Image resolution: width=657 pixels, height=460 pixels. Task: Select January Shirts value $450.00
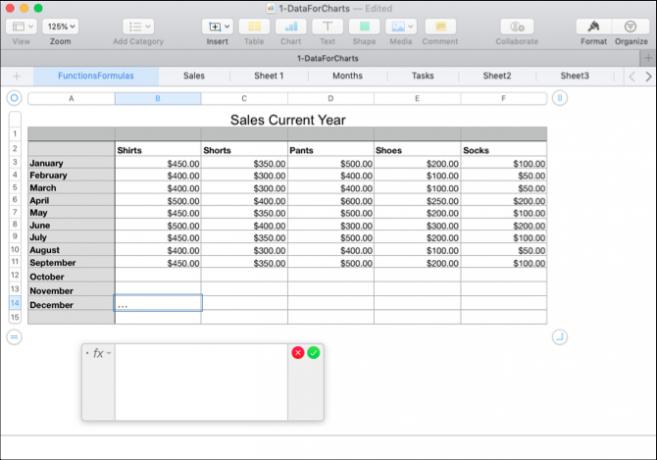click(158, 163)
